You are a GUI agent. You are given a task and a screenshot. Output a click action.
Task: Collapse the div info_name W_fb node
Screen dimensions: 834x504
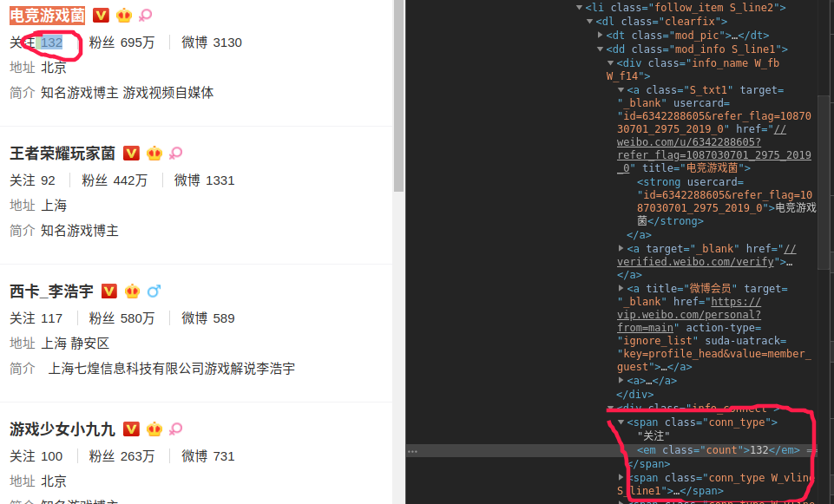click(611, 62)
